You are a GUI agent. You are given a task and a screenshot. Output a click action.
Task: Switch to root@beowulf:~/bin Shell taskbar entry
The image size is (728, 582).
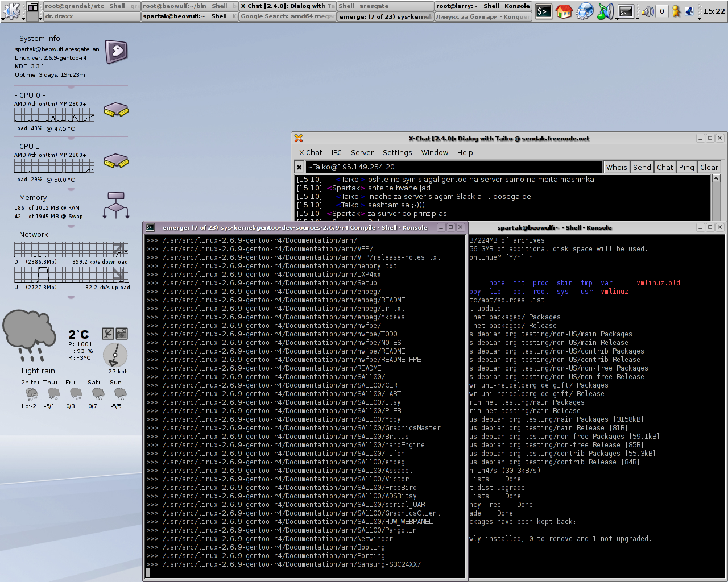[189, 6]
